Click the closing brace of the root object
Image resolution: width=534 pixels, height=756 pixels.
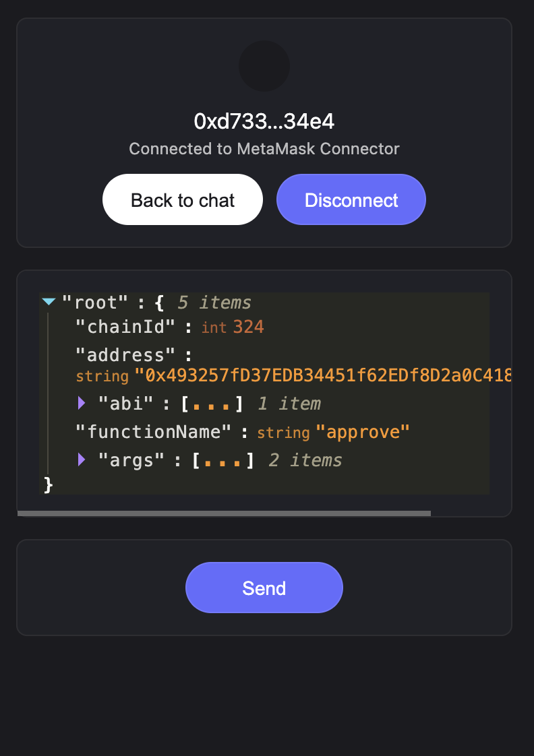[x=47, y=484]
